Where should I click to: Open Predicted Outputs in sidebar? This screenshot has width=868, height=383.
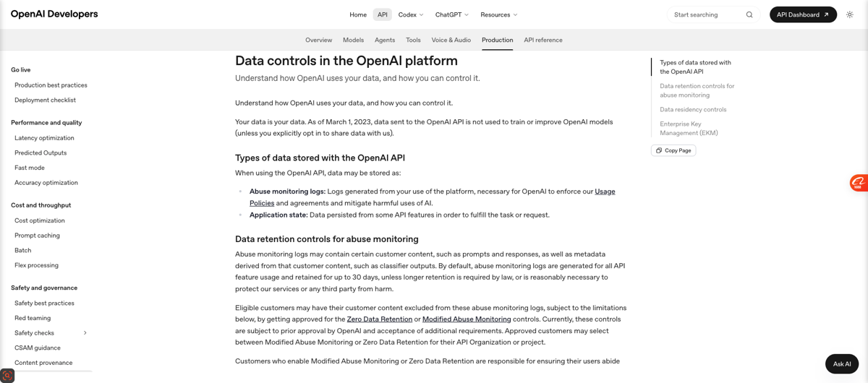click(41, 153)
